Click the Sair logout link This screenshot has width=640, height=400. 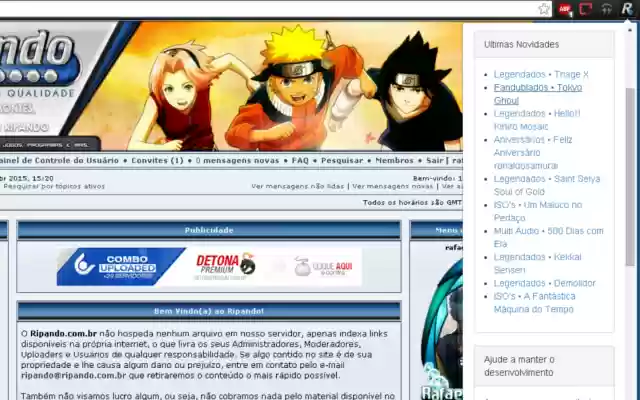434,160
